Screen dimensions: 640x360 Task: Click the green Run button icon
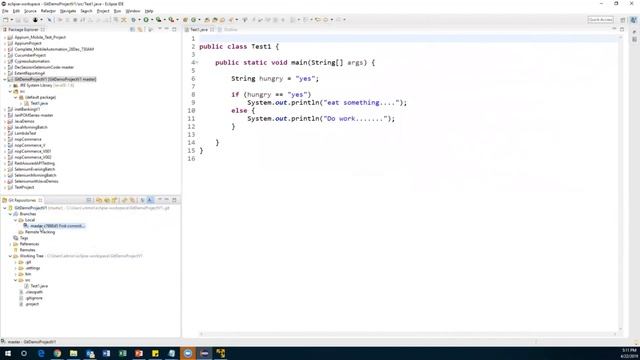(146, 20)
